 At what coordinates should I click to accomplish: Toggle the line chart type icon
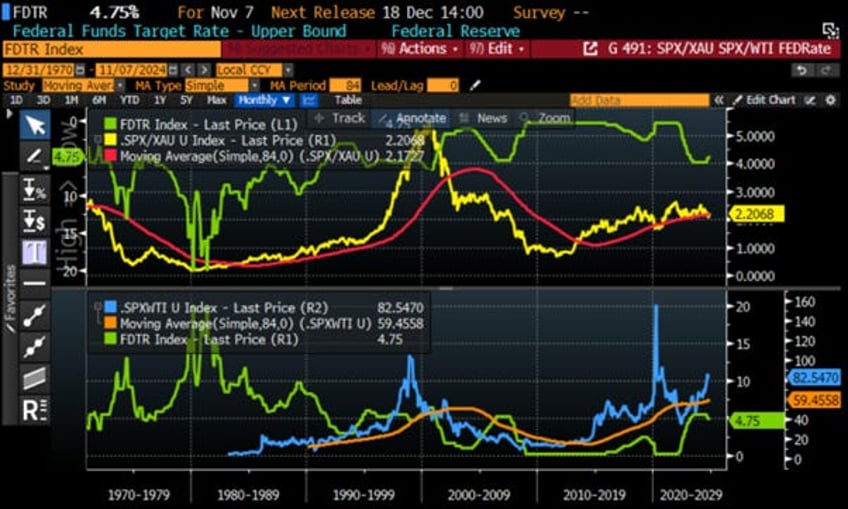(309, 100)
